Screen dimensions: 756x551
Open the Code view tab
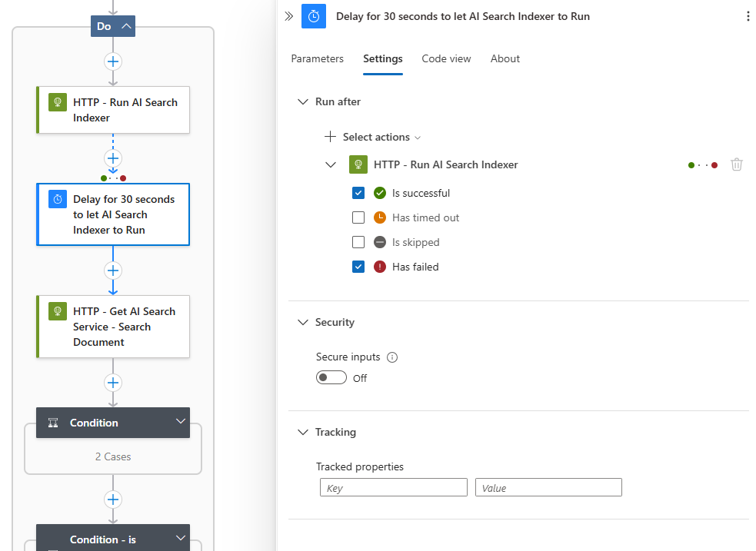click(446, 58)
